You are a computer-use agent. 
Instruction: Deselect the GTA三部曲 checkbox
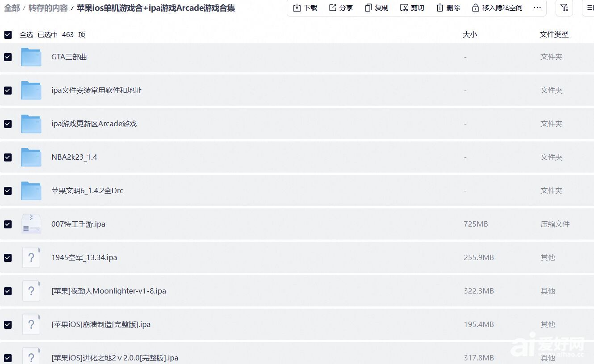click(x=8, y=57)
